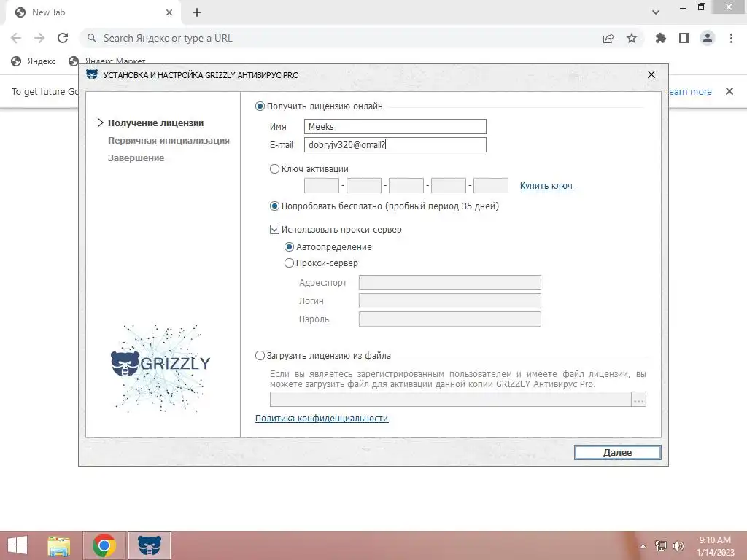The width and height of the screenshot is (747, 560).
Task: Open network tray icon
Action: 661,546
